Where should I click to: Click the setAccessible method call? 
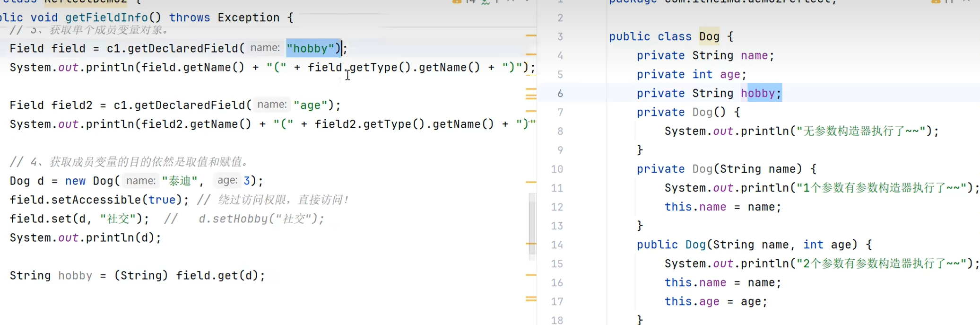click(96, 200)
